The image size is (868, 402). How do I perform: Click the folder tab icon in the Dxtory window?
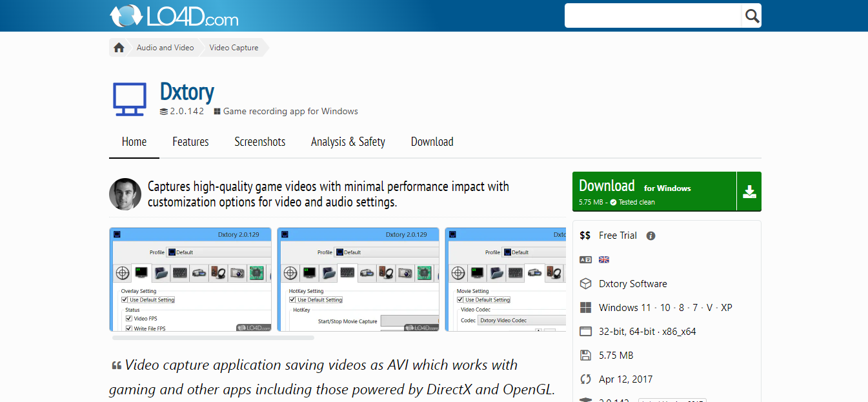point(160,273)
